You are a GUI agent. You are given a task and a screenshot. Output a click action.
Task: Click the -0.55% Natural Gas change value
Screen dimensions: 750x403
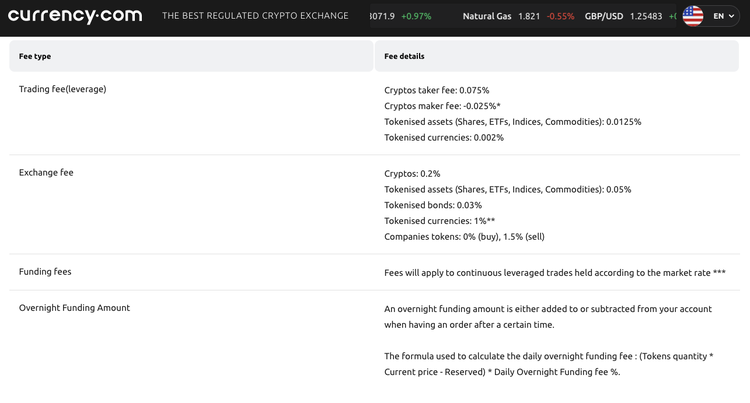pos(560,16)
